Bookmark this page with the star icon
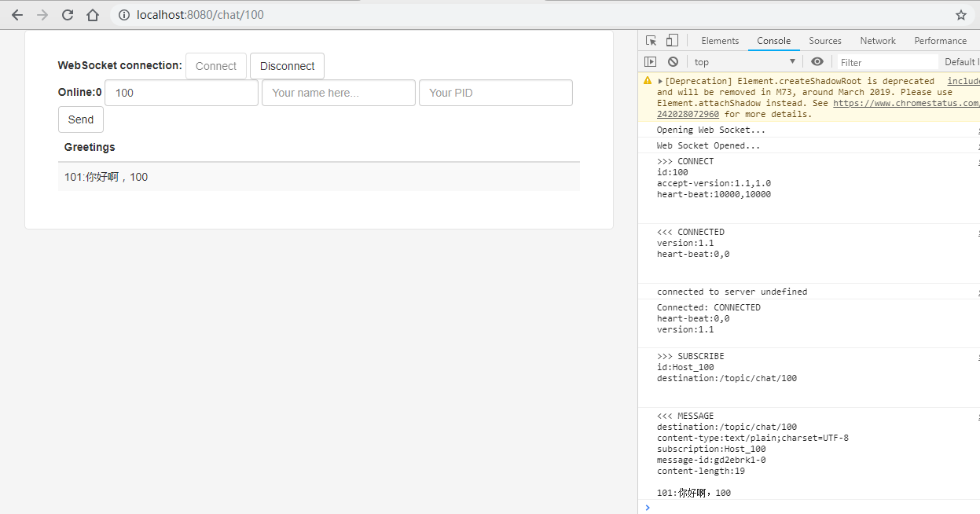Screen dimensions: 980x514 [x=961, y=15]
